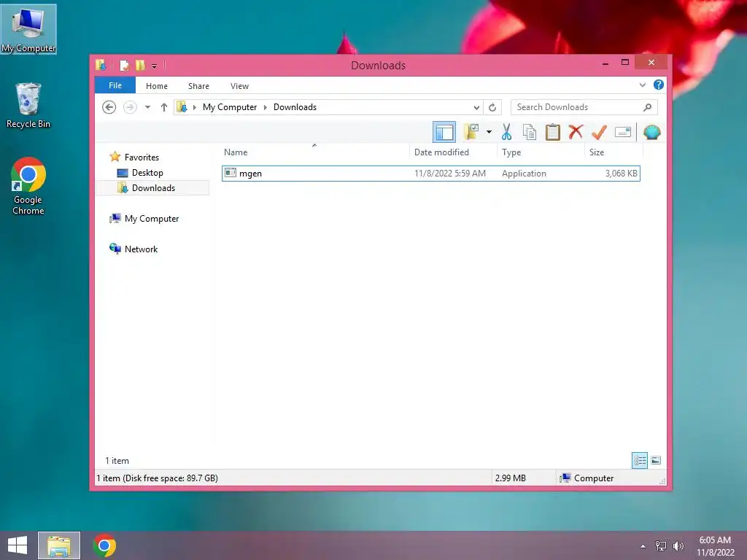Image resolution: width=747 pixels, height=560 pixels.
Task: Click the 3,068 KB size cell
Action: point(621,174)
